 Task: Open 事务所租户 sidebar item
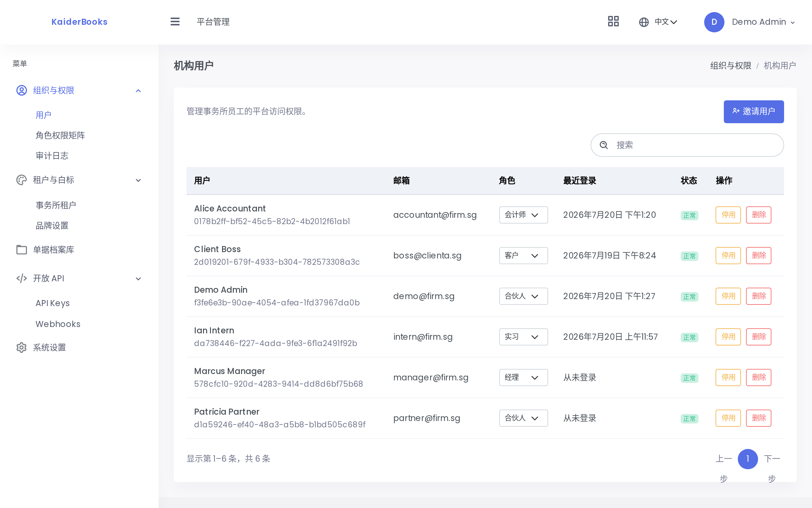click(56, 205)
